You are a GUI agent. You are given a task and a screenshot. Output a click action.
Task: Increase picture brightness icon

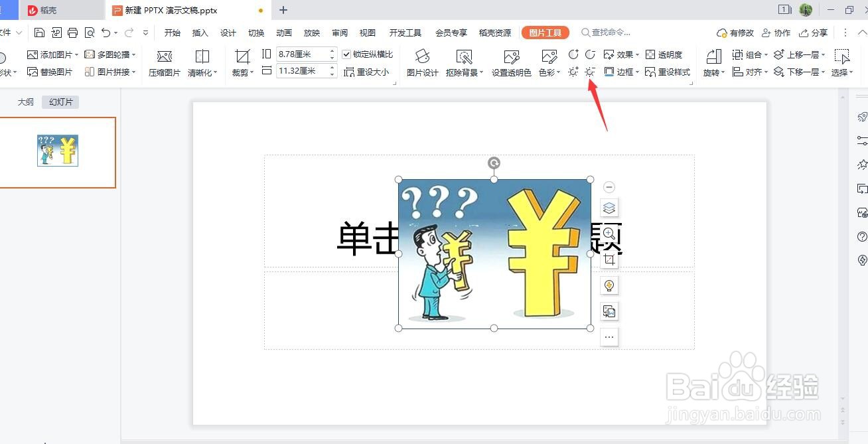(573, 72)
